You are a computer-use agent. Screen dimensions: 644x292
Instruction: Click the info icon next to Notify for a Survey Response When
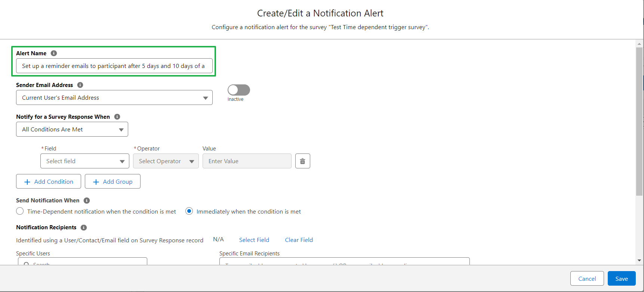[117, 117]
